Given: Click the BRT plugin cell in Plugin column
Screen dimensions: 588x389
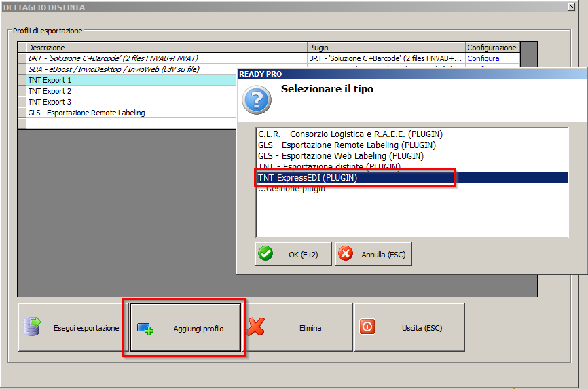Looking at the screenshot, I should coord(386,58).
